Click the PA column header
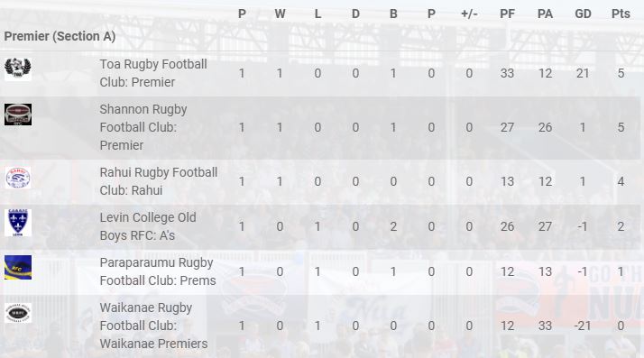 (545, 14)
